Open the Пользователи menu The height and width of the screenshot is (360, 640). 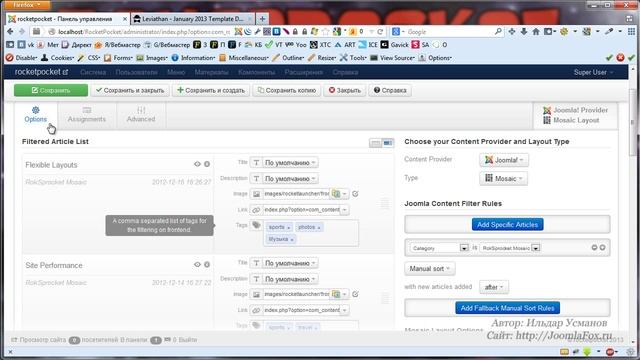point(136,72)
